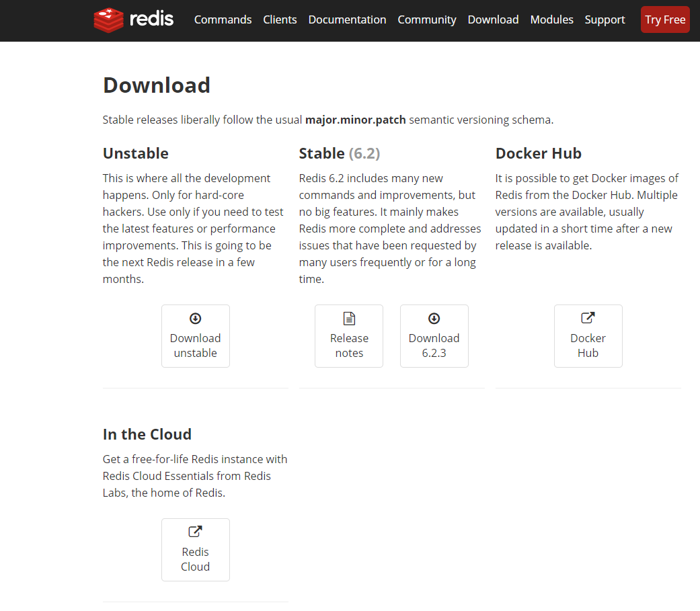Click the document icon above 'Release notes'
This screenshot has width=700, height=611.
(x=349, y=318)
